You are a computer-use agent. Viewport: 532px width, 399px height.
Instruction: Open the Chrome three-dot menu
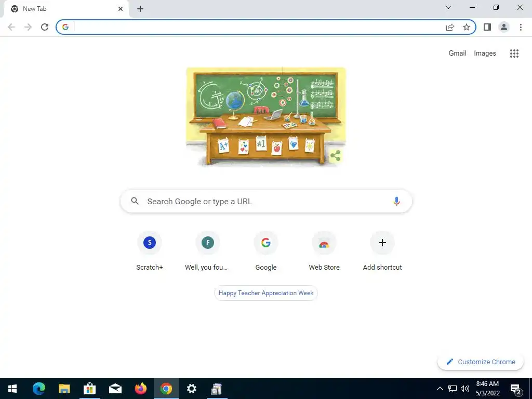point(521,27)
